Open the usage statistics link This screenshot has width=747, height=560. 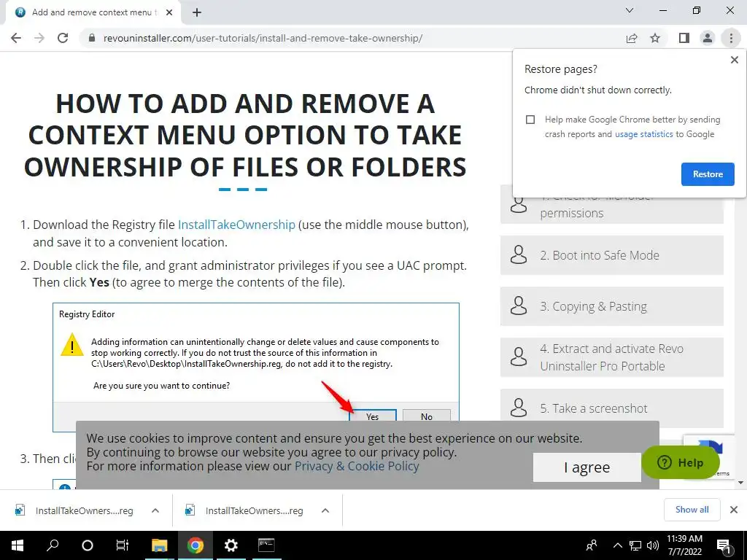643,134
